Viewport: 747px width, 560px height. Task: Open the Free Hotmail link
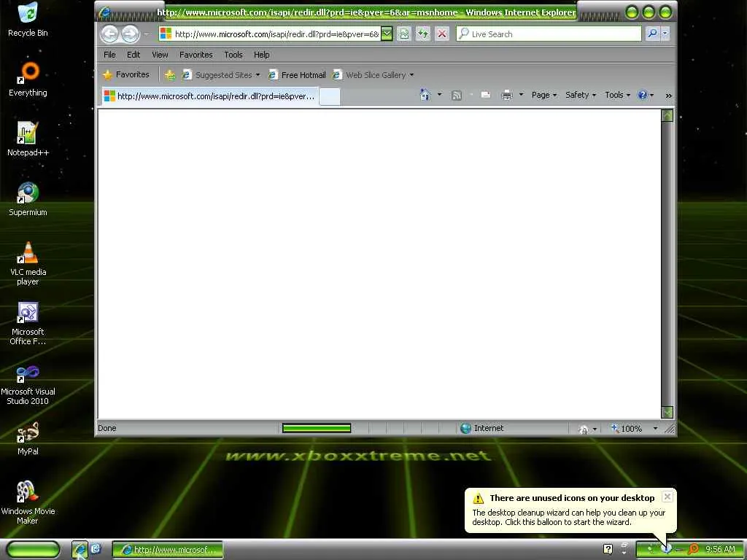pyautogui.click(x=297, y=75)
